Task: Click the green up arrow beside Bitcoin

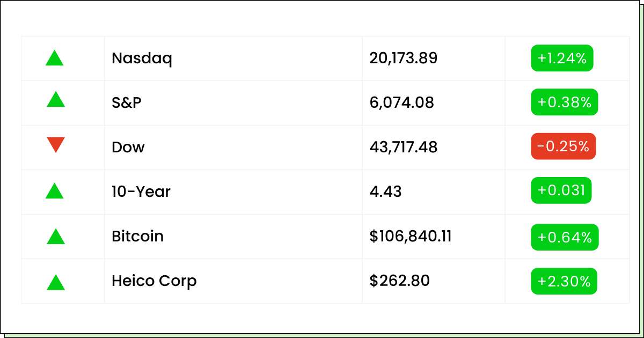Action: pos(56,237)
